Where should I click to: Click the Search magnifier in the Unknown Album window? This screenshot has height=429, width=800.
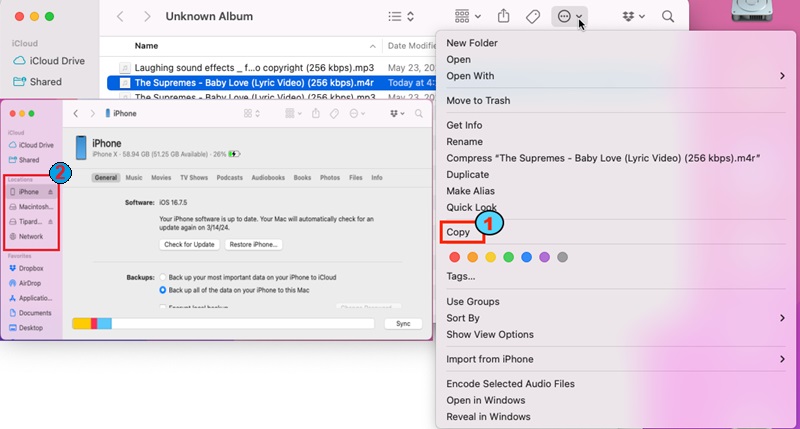pos(668,17)
